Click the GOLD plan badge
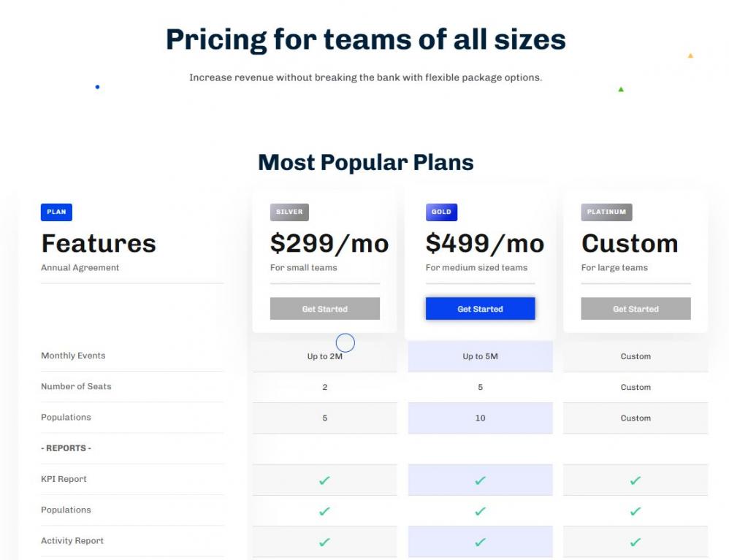 pos(441,212)
